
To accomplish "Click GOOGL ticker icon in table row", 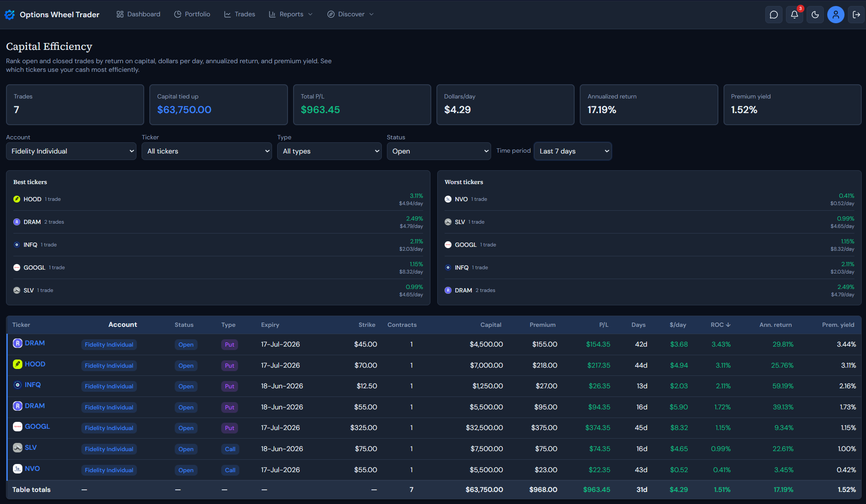I will pyautogui.click(x=18, y=427).
